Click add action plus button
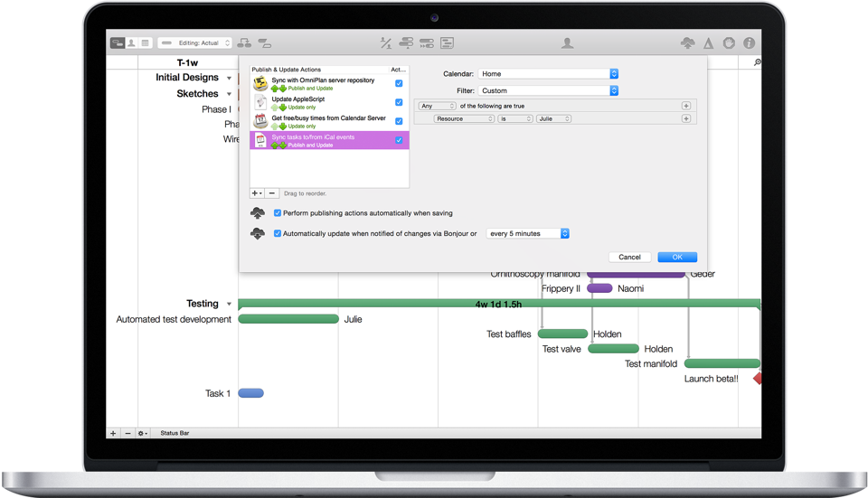This screenshot has width=868, height=498. [257, 193]
